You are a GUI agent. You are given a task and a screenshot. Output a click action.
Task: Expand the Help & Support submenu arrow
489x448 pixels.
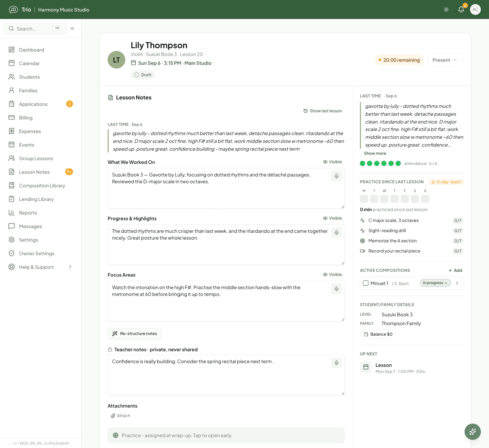(x=70, y=267)
